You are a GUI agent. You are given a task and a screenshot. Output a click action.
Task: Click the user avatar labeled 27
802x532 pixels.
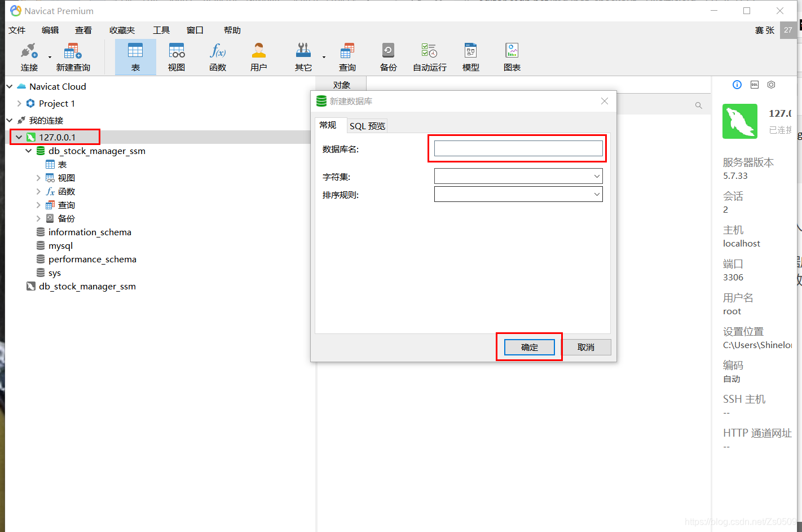[788, 30]
